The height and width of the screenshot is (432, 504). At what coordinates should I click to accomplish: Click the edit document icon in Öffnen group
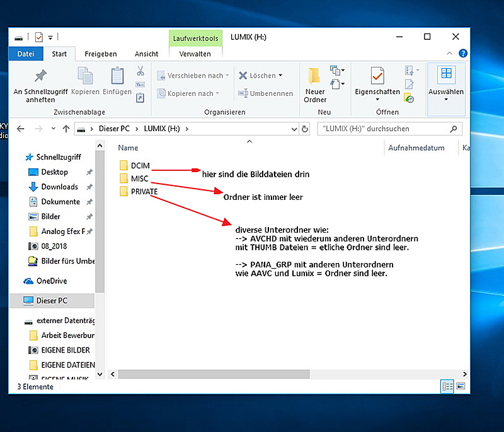click(x=409, y=85)
